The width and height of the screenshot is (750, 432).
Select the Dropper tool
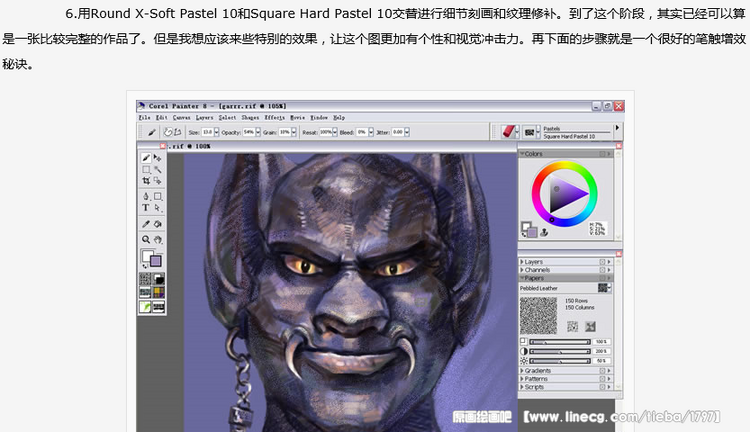[146, 224]
